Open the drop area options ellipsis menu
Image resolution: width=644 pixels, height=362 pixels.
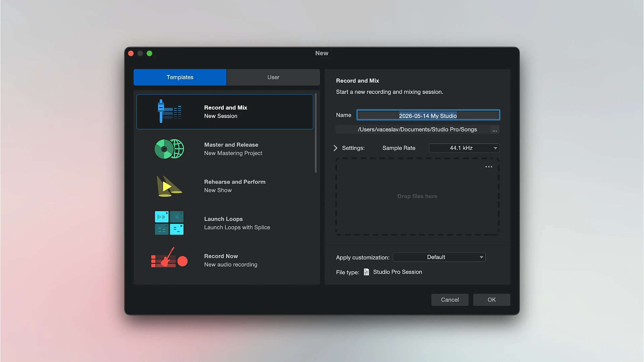click(489, 167)
